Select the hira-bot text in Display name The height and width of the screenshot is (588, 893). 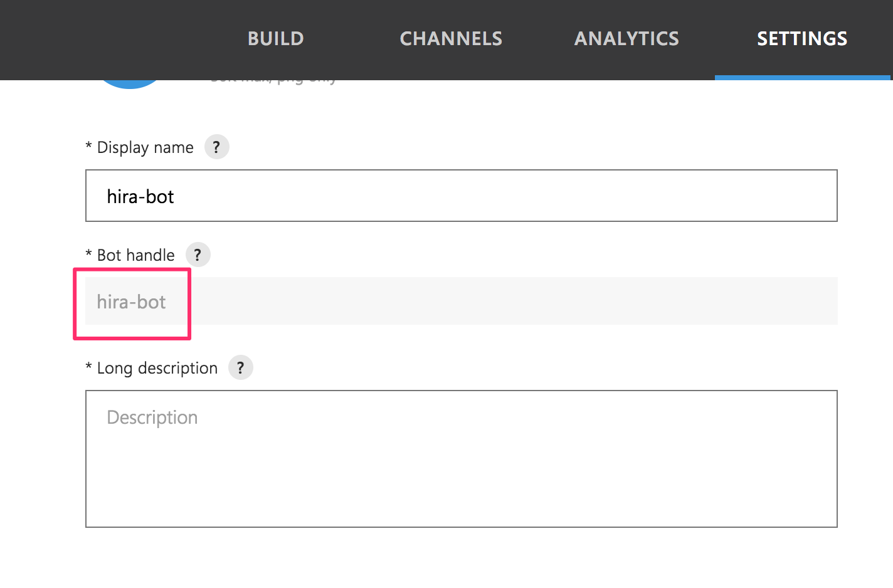click(140, 196)
